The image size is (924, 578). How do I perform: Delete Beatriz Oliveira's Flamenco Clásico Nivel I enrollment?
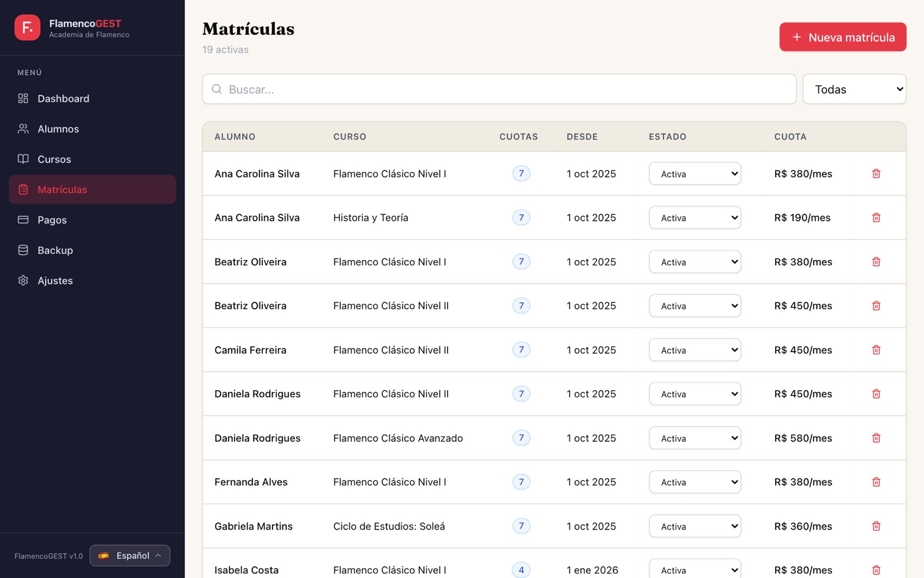click(x=876, y=262)
